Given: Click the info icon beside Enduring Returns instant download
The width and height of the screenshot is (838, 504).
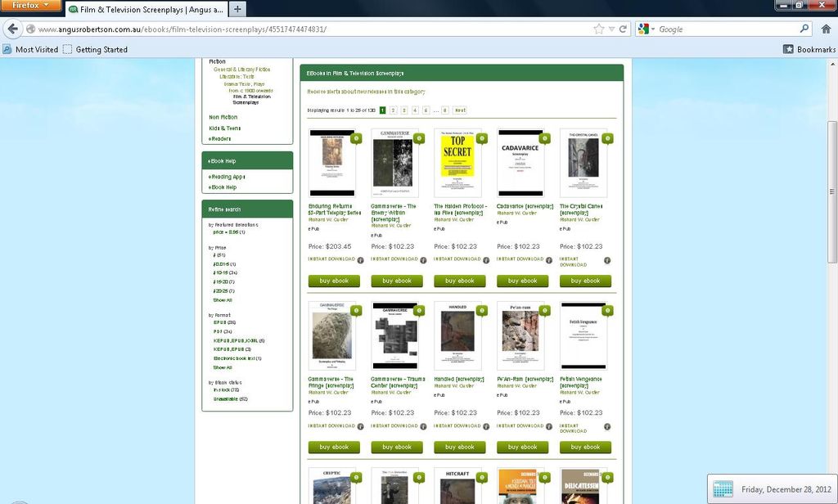Looking at the screenshot, I should click(360, 260).
